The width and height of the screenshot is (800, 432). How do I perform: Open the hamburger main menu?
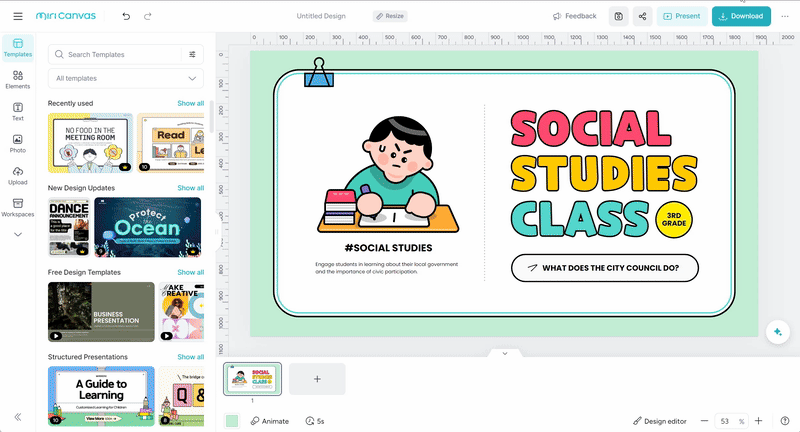17,16
